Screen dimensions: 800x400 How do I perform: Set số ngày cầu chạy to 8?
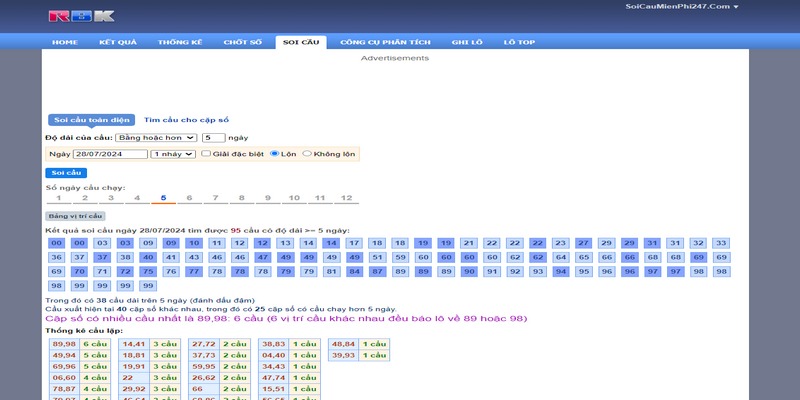point(241,198)
